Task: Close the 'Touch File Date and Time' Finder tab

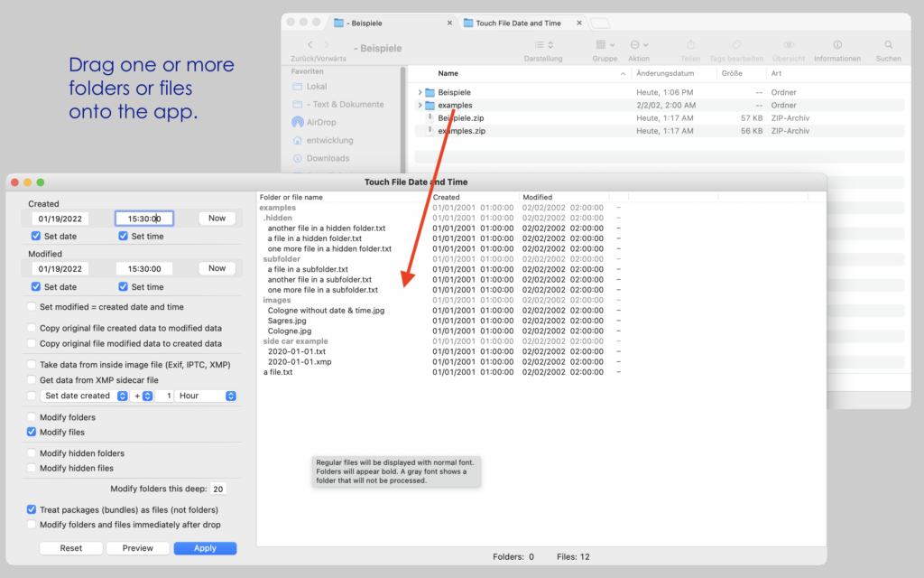Action: click(579, 23)
